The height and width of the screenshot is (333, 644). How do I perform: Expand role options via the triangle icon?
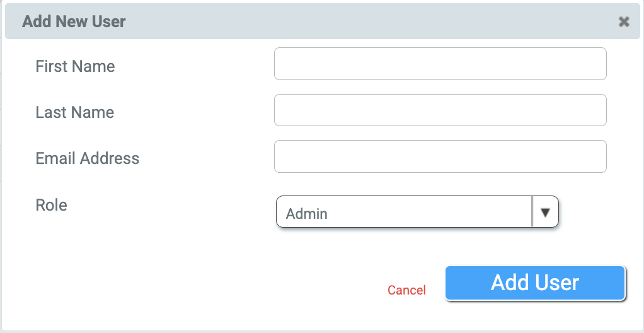click(x=546, y=212)
